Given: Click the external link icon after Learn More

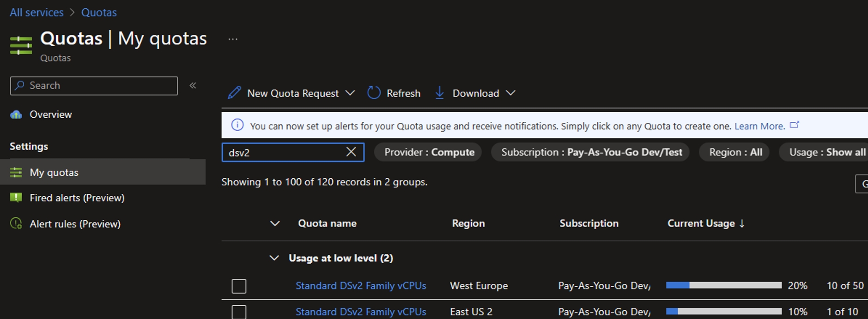Looking at the screenshot, I should 794,125.
